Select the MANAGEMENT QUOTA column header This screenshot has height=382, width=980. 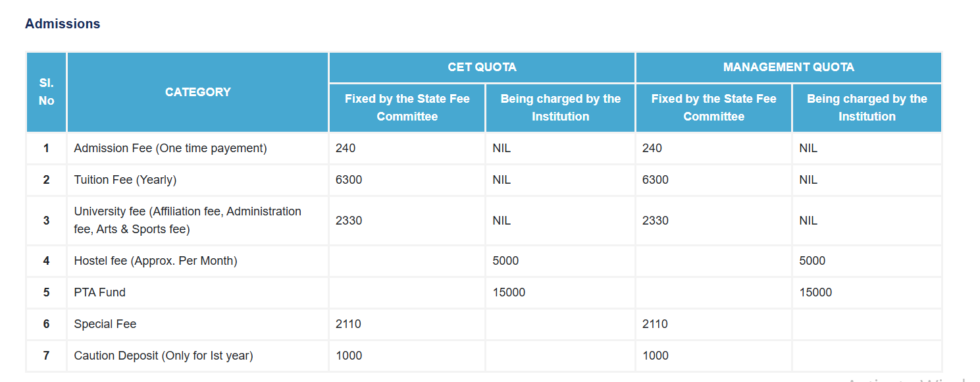click(788, 67)
